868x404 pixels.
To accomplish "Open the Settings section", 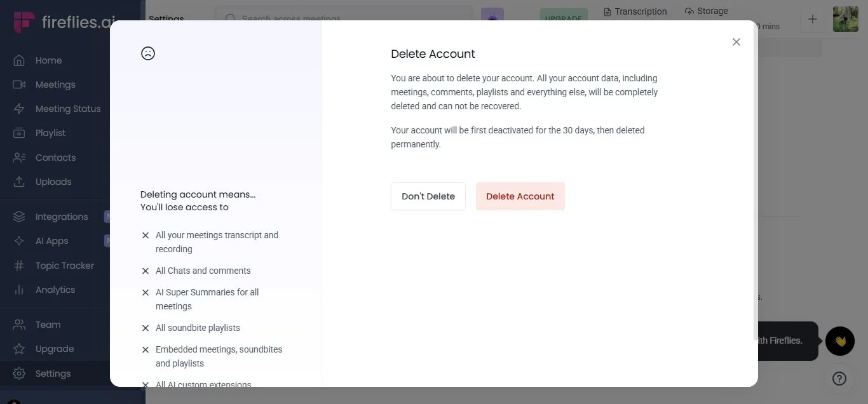I will click(54, 374).
